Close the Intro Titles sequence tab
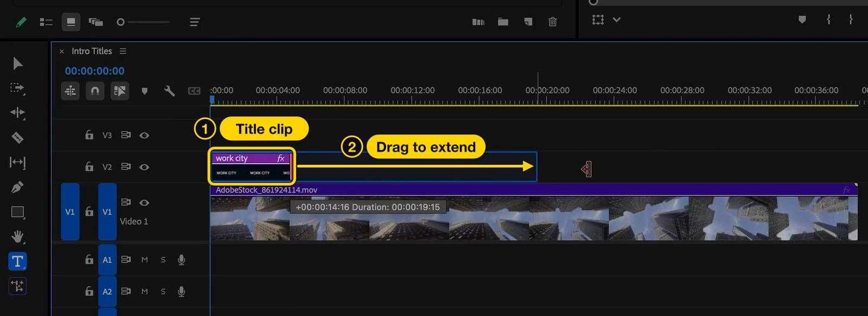 coord(61,51)
